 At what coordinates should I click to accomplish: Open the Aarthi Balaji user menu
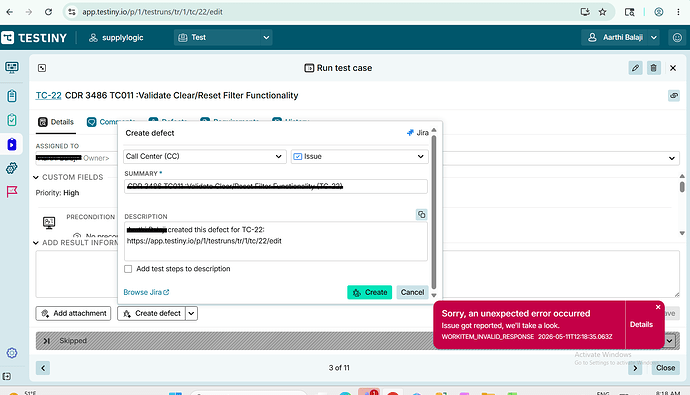click(x=622, y=37)
